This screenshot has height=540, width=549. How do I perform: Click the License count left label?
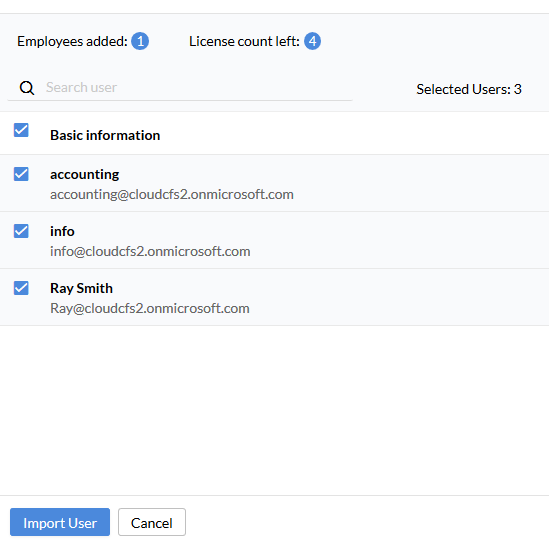point(244,41)
